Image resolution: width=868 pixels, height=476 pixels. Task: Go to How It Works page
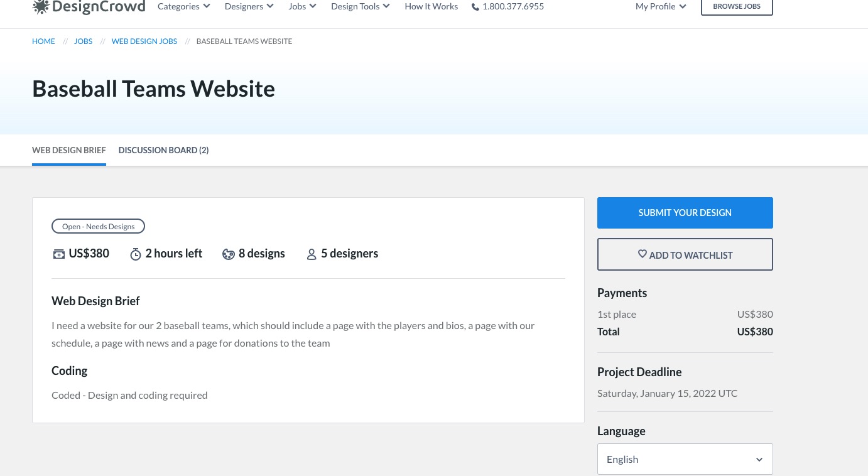431,6
